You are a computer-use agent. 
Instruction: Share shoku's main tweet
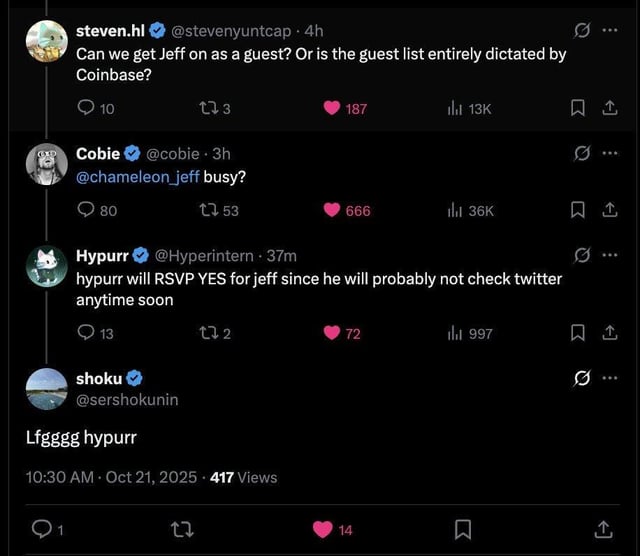pyautogui.click(x=603, y=528)
